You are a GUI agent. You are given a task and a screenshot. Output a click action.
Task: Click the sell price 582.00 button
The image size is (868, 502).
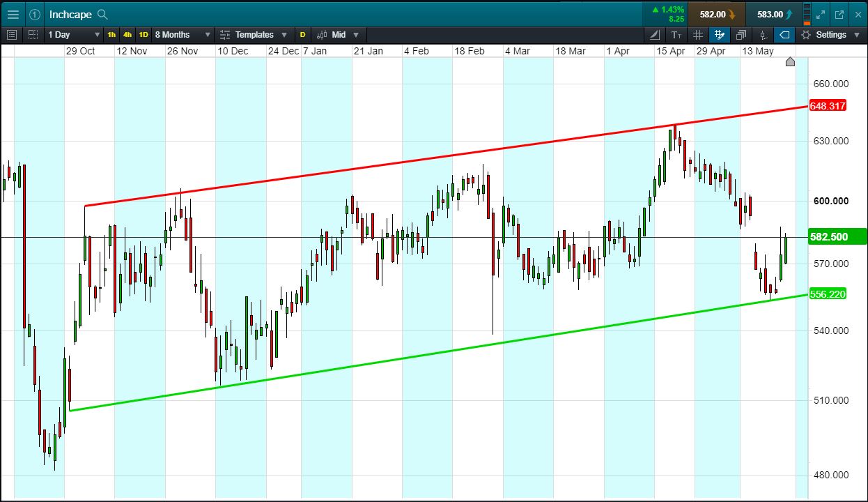point(717,14)
